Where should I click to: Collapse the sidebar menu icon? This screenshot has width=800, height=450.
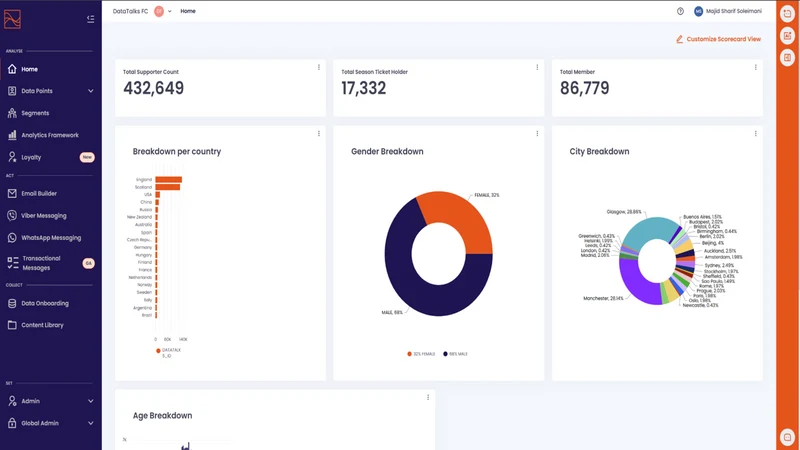pos(90,19)
